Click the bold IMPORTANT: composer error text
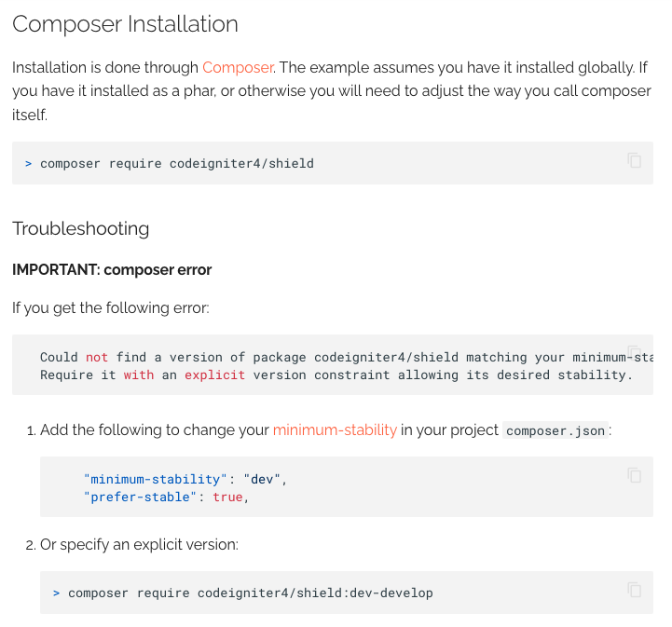The height and width of the screenshot is (627, 672). [x=112, y=270]
